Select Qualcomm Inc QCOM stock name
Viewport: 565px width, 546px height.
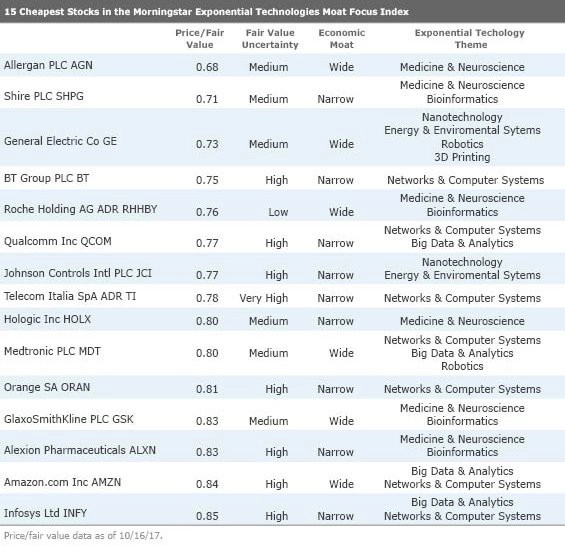[x=58, y=241]
